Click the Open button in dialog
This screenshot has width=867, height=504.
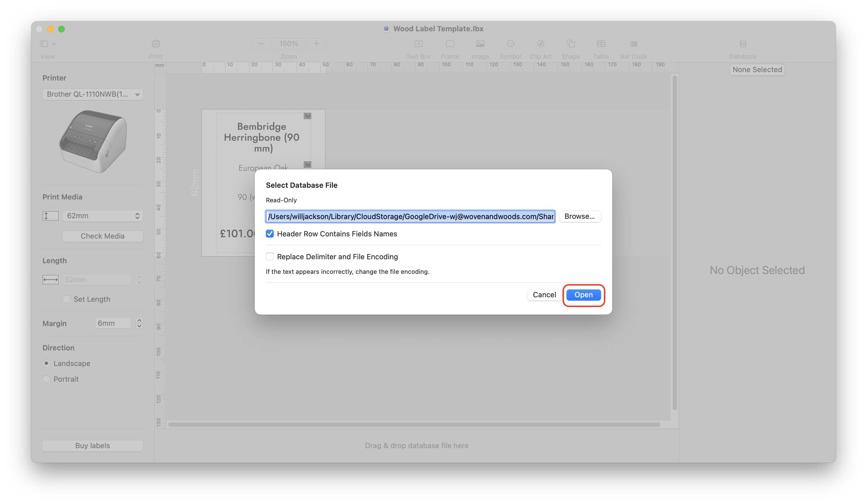coord(583,295)
